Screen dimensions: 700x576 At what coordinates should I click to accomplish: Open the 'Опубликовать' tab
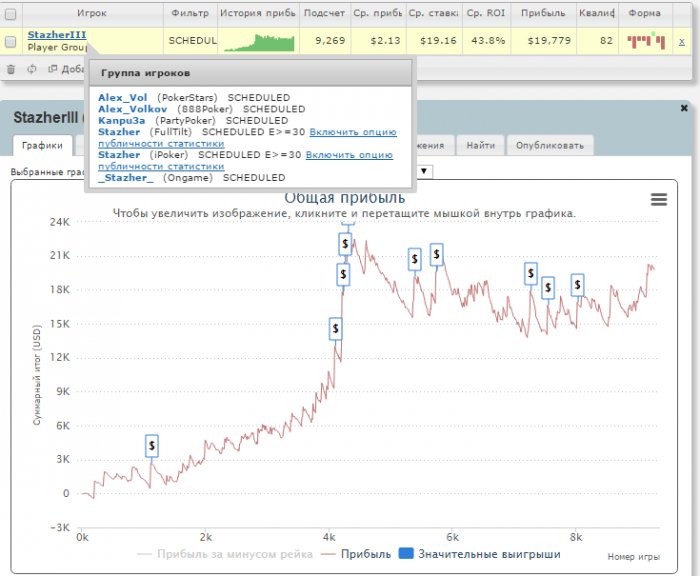pyautogui.click(x=549, y=146)
